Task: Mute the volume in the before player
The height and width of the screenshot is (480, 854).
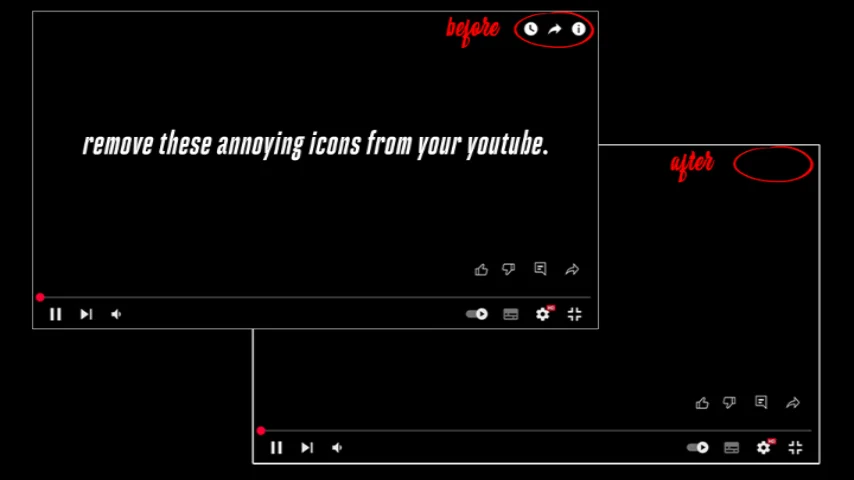Action: [116, 314]
